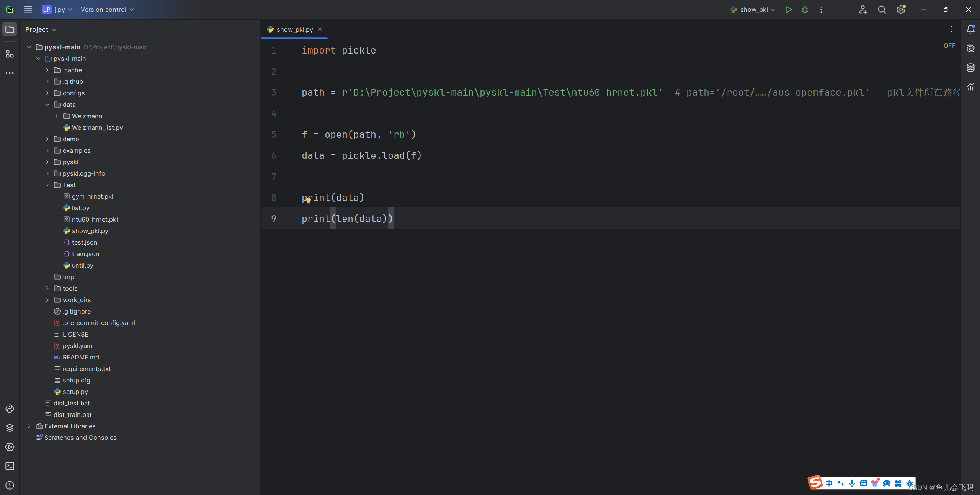Open the Python Console tool window
This screenshot has width=980, height=495.
tap(10, 409)
